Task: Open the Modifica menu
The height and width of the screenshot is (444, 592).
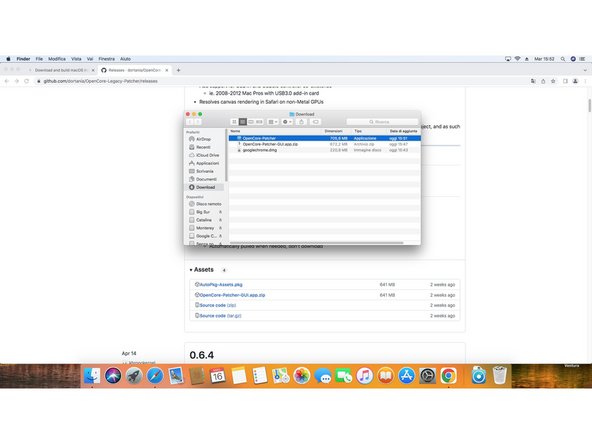Action: [57, 59]
